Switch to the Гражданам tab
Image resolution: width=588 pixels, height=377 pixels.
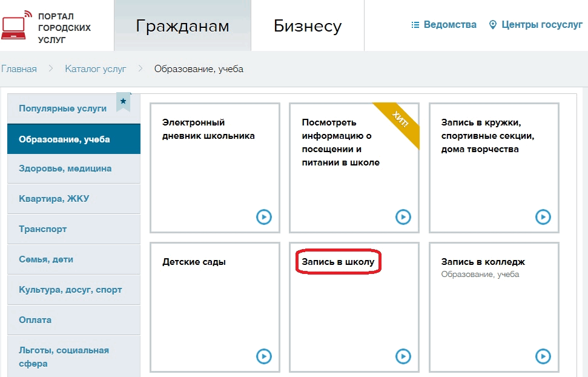coord(182,26)
